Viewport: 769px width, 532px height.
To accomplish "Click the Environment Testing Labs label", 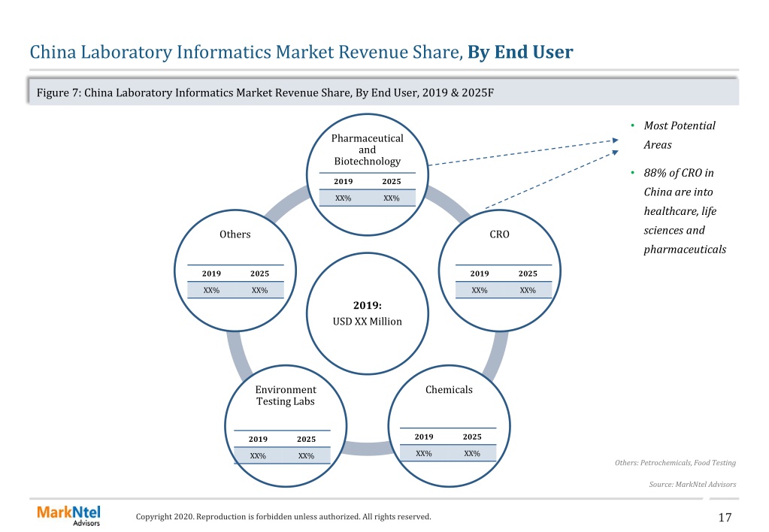I will (x=286, y=395).
